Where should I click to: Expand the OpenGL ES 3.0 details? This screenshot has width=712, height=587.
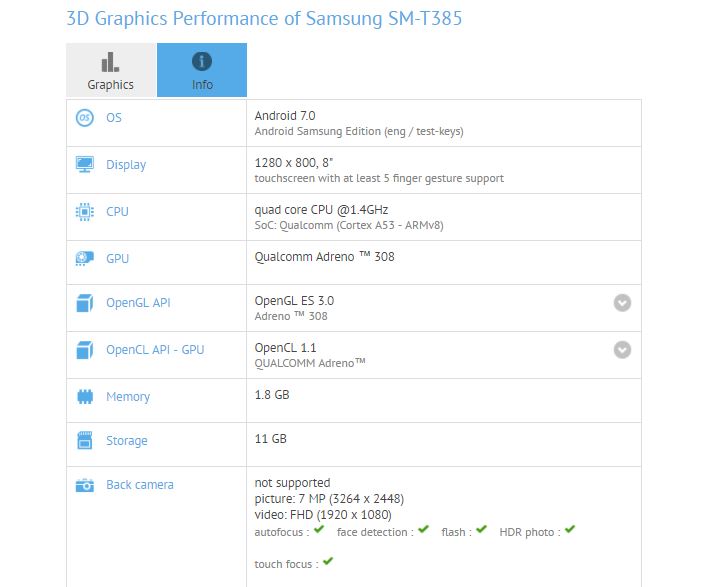click(622, 303)
